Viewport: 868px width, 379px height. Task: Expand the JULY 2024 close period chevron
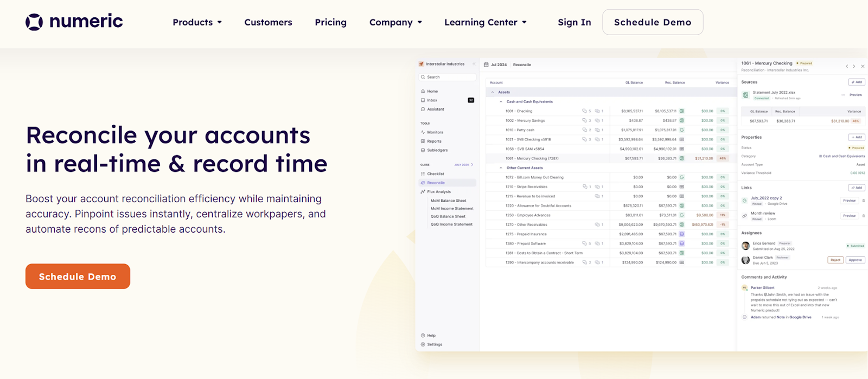pyautogui.click(x=473, y=165)
